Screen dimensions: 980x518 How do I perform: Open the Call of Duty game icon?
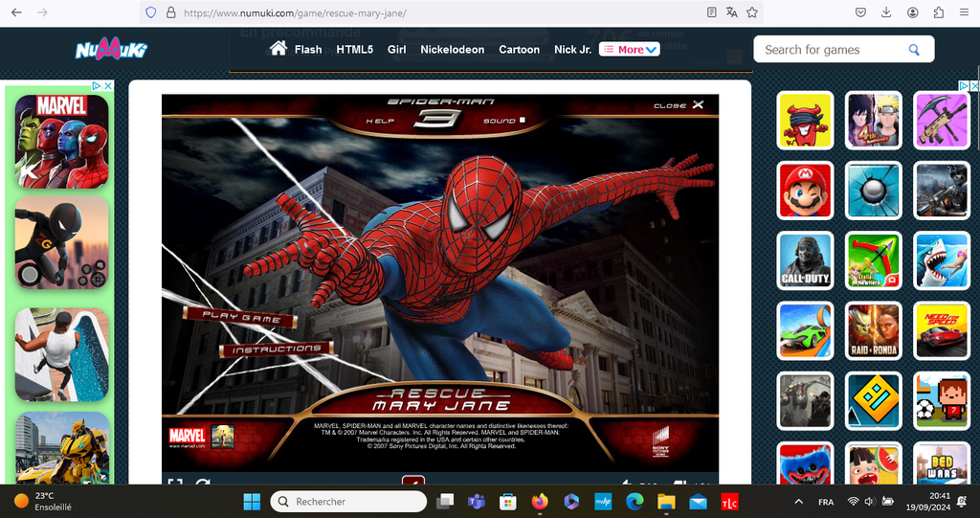[805, 259]
